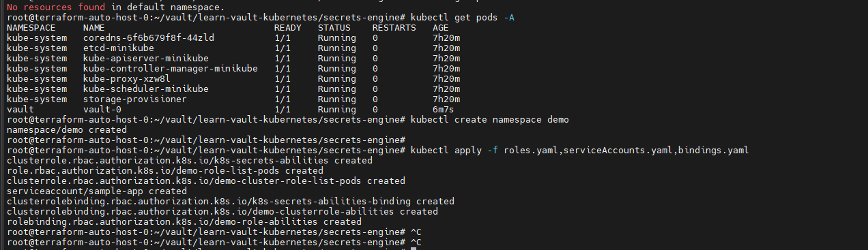Image resolution: width=868 pixels, height=250 pixels.
Task: Click the terminal cursor at final prompt
Action: point(414,248)
